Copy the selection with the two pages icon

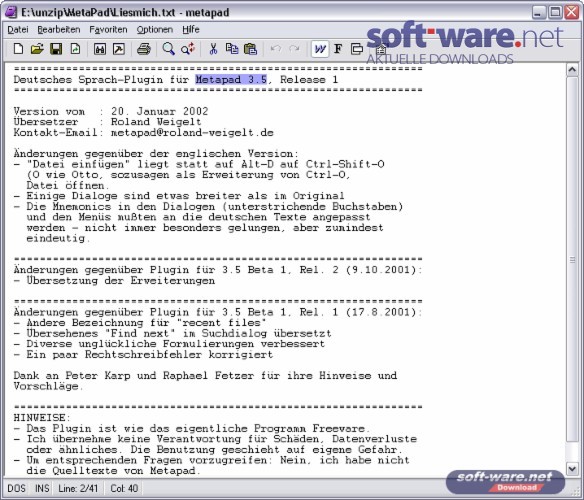pyautogui.click(x=232, y=49)
